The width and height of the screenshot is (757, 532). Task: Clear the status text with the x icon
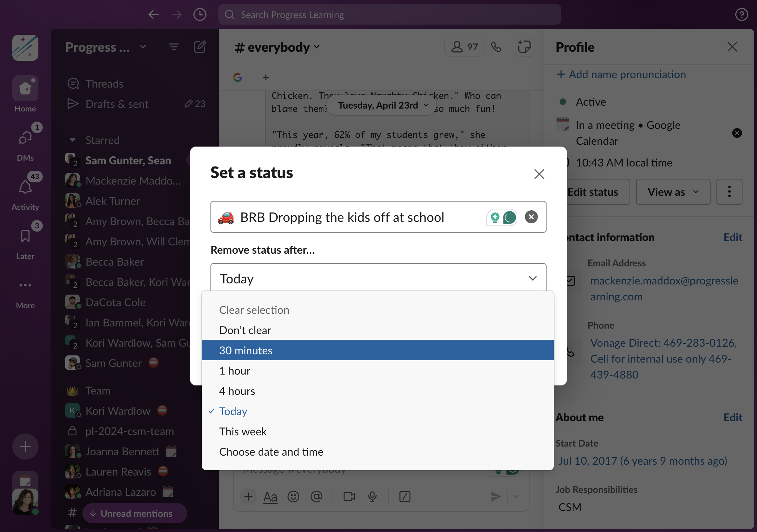click(531, 217)
